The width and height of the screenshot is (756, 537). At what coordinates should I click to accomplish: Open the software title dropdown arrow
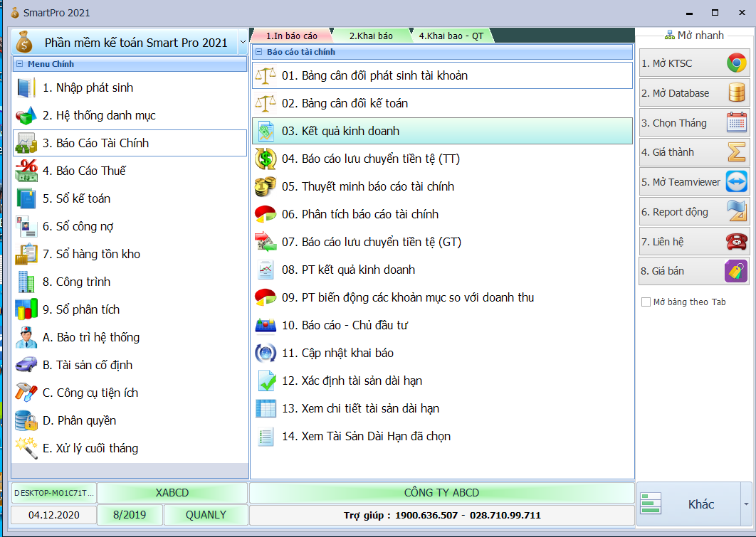243,43
